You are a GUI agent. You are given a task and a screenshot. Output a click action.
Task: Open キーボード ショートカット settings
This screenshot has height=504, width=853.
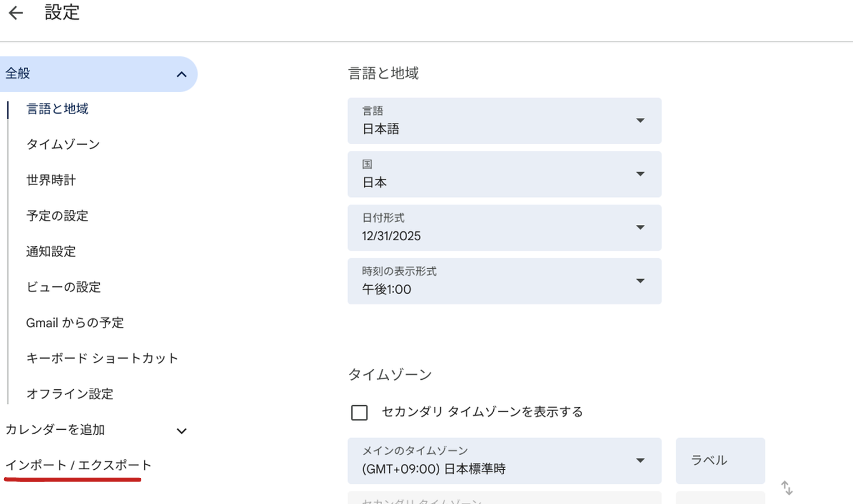pos(102,358)
